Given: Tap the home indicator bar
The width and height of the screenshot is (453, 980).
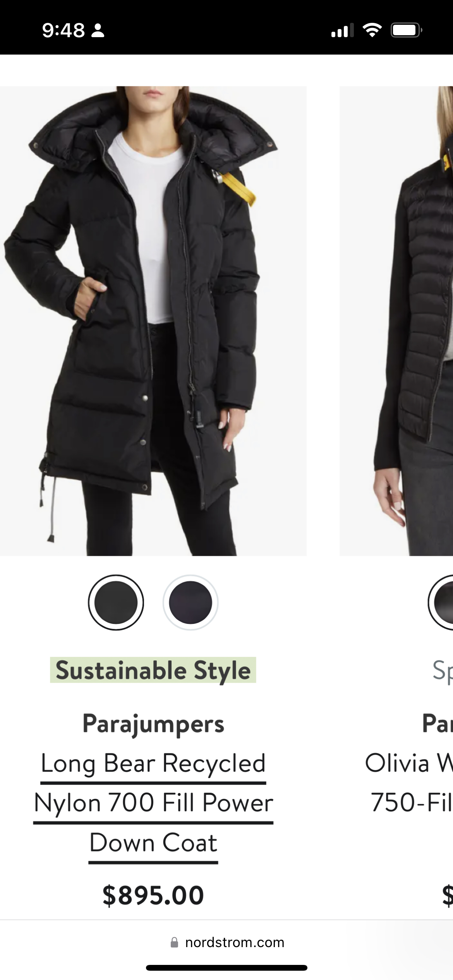Looking at the screenshot, I should 226,968.
